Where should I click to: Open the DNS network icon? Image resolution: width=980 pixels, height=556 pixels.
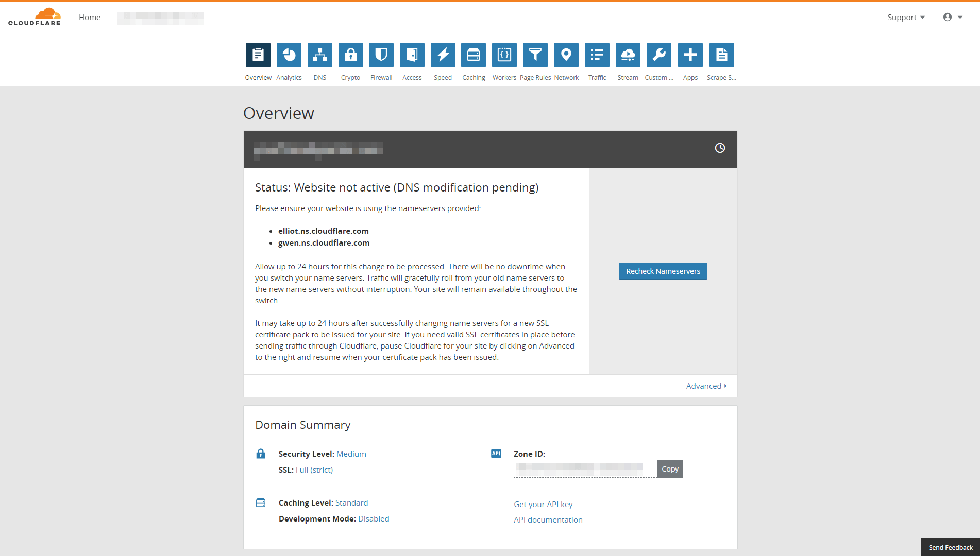[x=320, y=55]
